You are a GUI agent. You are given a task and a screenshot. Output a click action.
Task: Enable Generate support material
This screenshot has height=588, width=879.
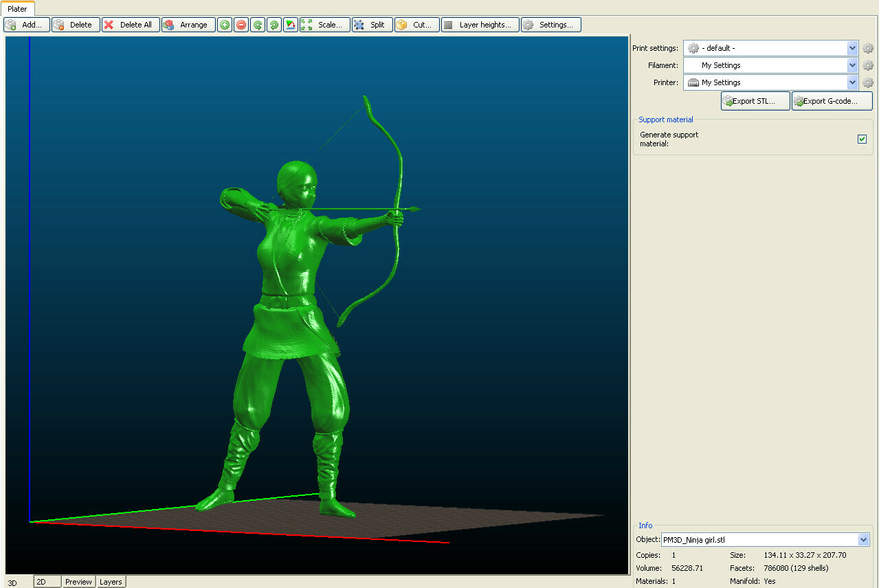862,139
